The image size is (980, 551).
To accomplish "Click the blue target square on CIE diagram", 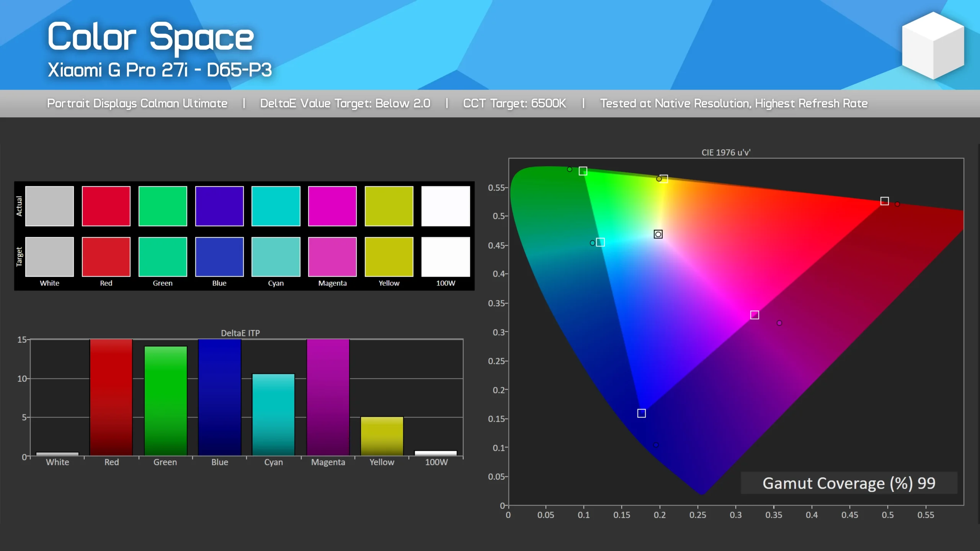I will (x=642, y=413).
